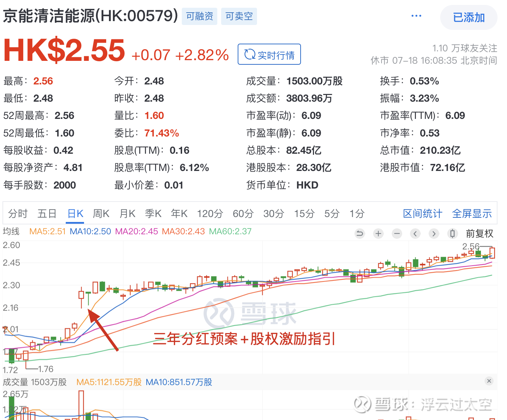The height and width of the screenshot is (420, 507).
Task: Click the MA5:2.51 moving average label
Action: click(x=47, y=231)
